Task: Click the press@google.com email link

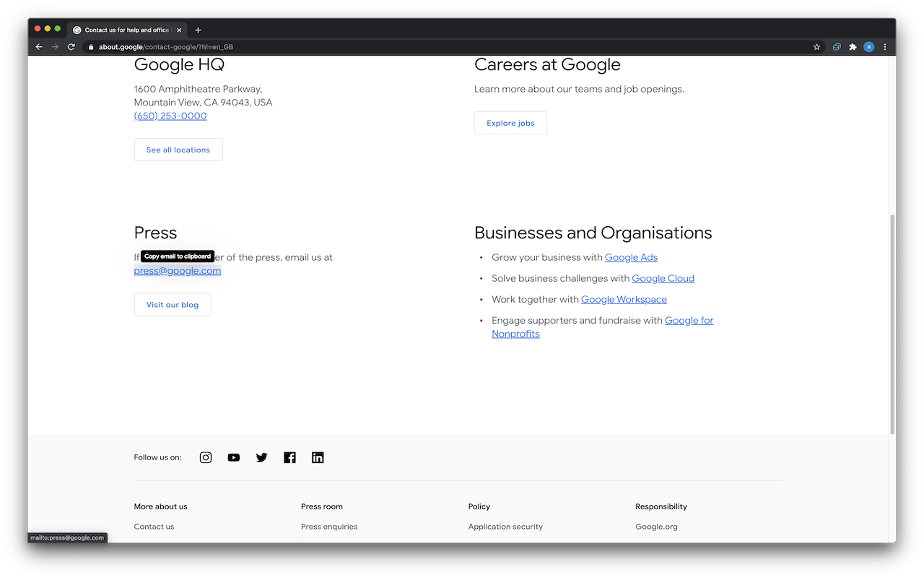Action: coord(178,271)
